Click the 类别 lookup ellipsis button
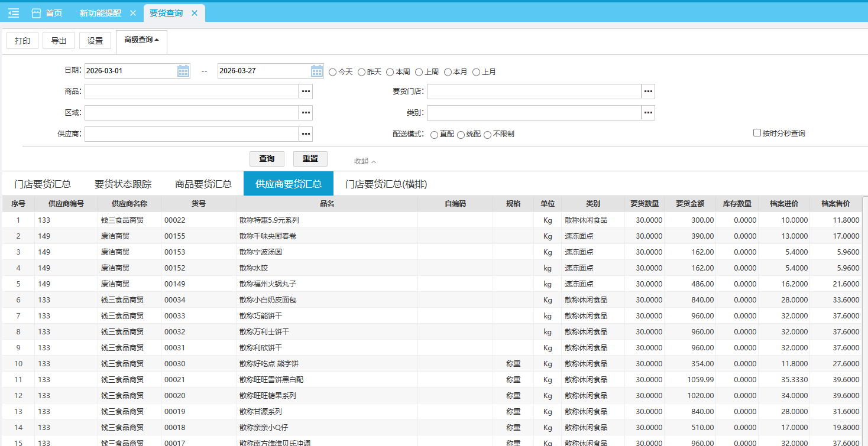868x446 pixels. 648,113
